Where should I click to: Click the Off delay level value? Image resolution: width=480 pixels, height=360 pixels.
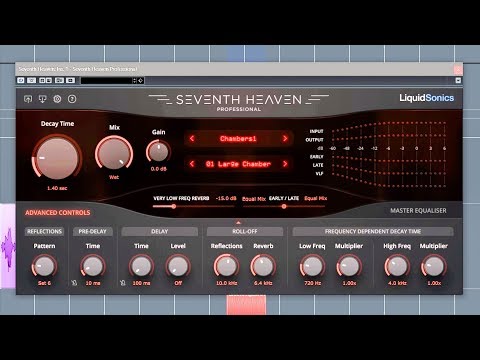point(178,283)
